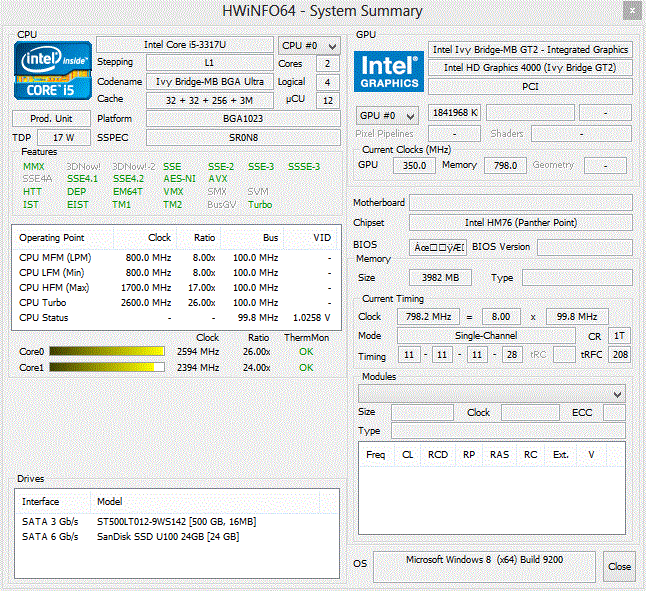Click the Interface column header in Drives

52,502
